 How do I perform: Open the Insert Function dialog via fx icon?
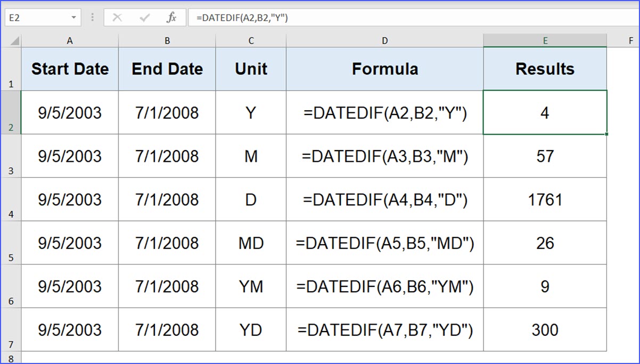point(171,16)
